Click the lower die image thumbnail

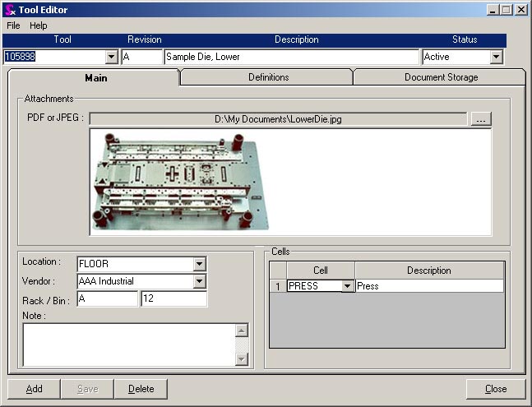point(176,181)
